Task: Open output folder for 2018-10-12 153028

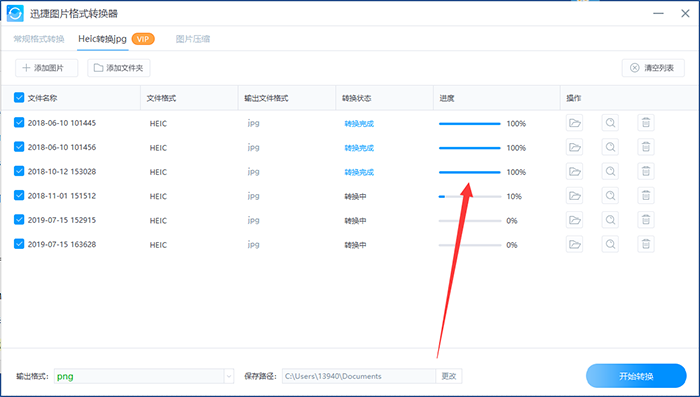Action: 575,171
